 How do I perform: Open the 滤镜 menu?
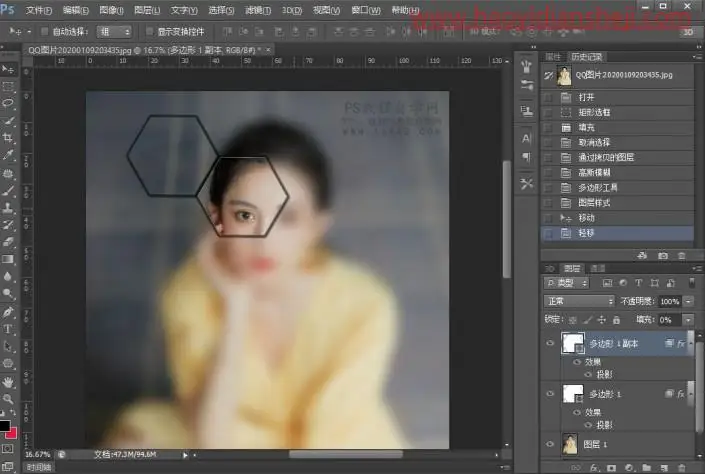point(258,10)
